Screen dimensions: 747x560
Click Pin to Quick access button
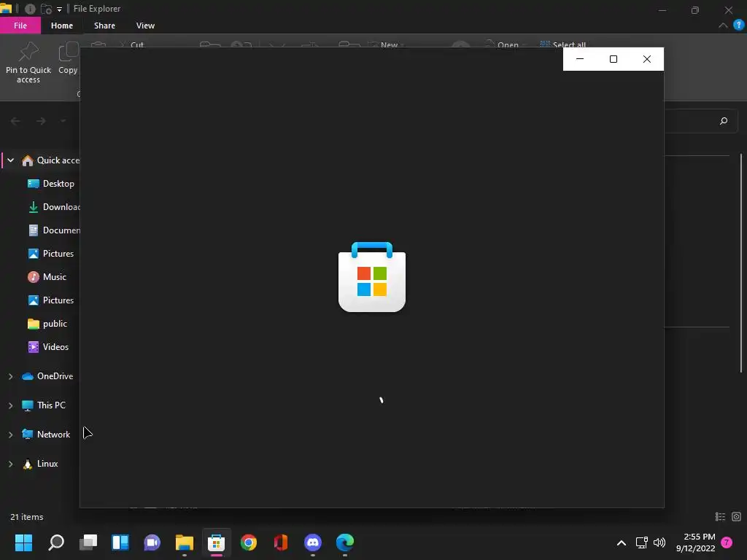click(x=28, y=63)
